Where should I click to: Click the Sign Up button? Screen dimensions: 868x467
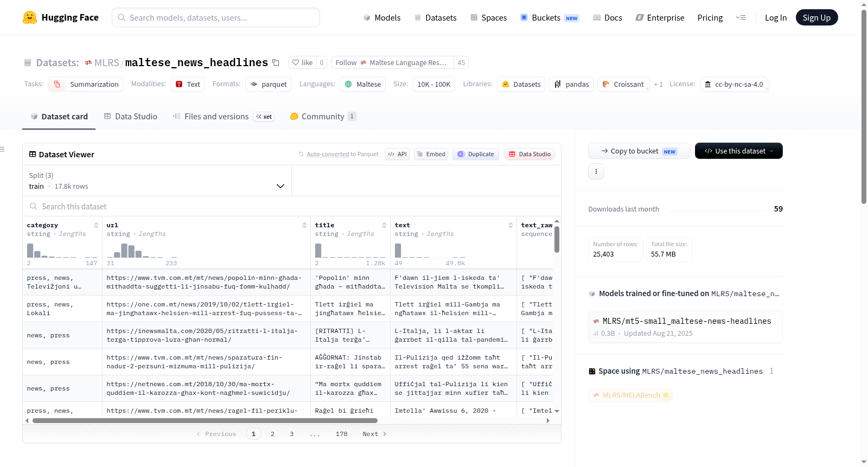coord(816,17)
